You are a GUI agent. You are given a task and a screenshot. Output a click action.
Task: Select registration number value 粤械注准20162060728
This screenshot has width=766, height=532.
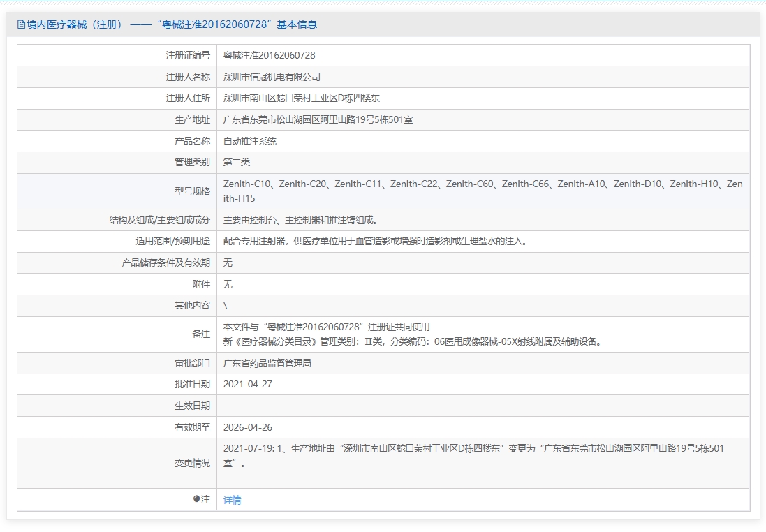269,55
